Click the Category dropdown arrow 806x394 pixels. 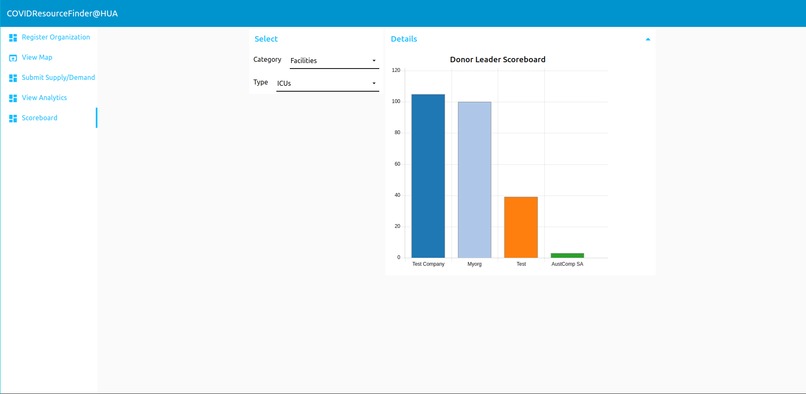pos(374,61)
